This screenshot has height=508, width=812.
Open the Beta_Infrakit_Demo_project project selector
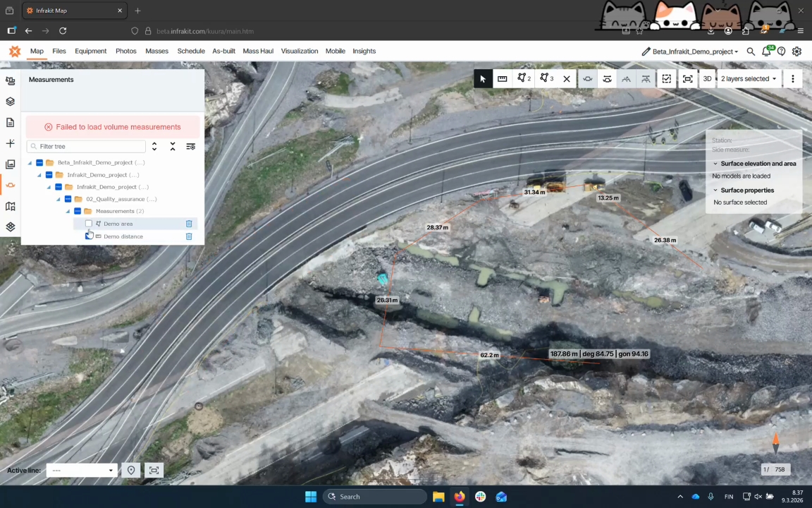point(694,52)
